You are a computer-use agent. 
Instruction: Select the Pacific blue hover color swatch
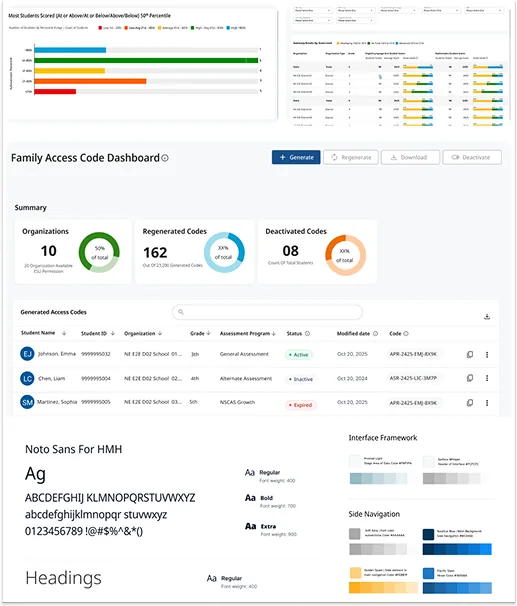(x=429, y=573)
